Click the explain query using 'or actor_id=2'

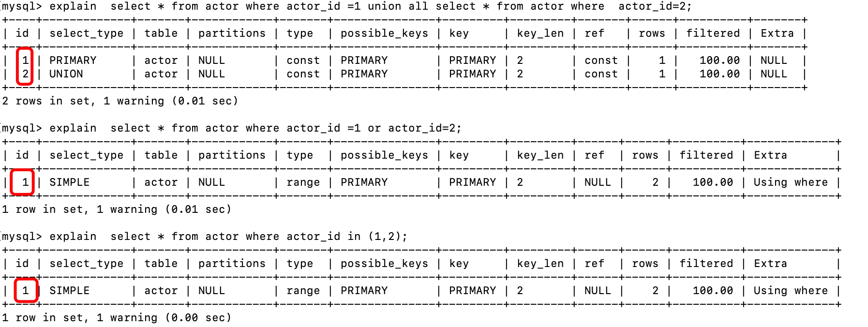pyautogui.click(x=231, y=128)
